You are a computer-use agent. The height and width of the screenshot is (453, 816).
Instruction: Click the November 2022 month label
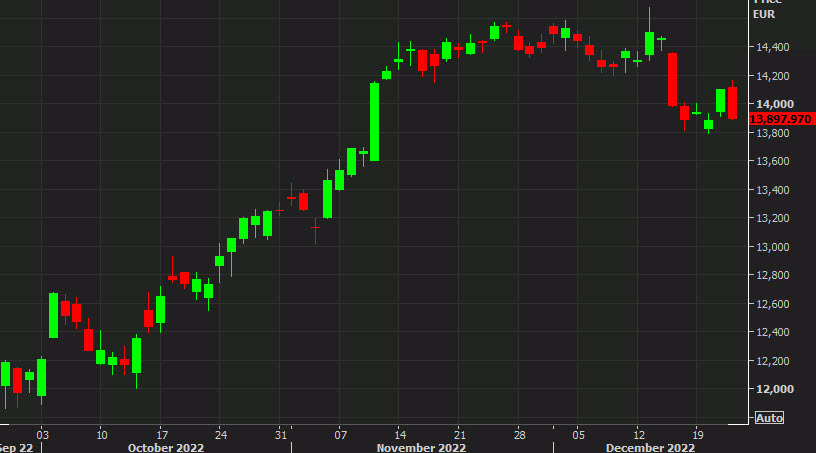(421, 448)
